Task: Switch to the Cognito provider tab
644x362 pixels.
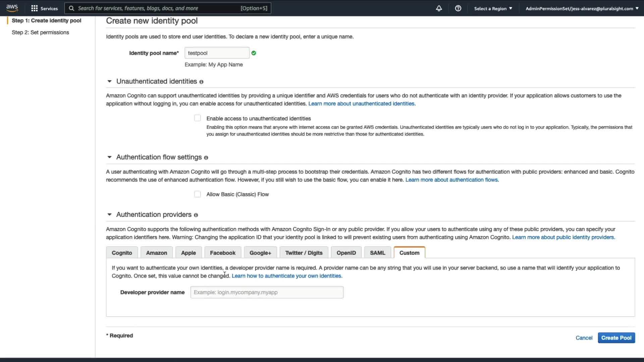Action: (122, 253)
